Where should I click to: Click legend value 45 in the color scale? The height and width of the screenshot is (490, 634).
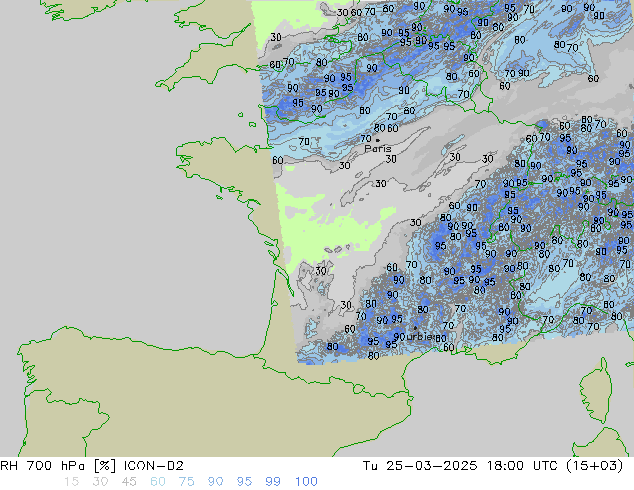[x=129, y=482]
